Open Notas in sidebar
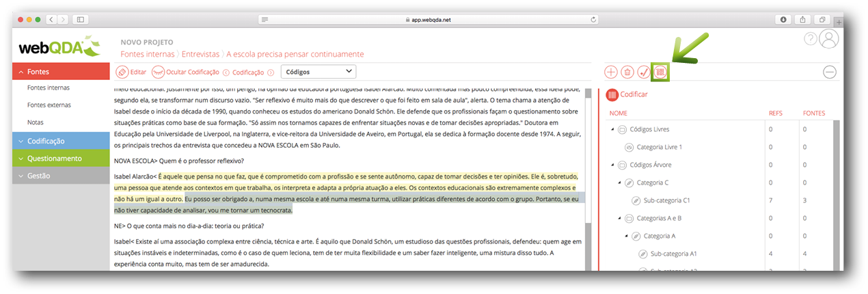868x294 pixels. click(x=36, y=122)
